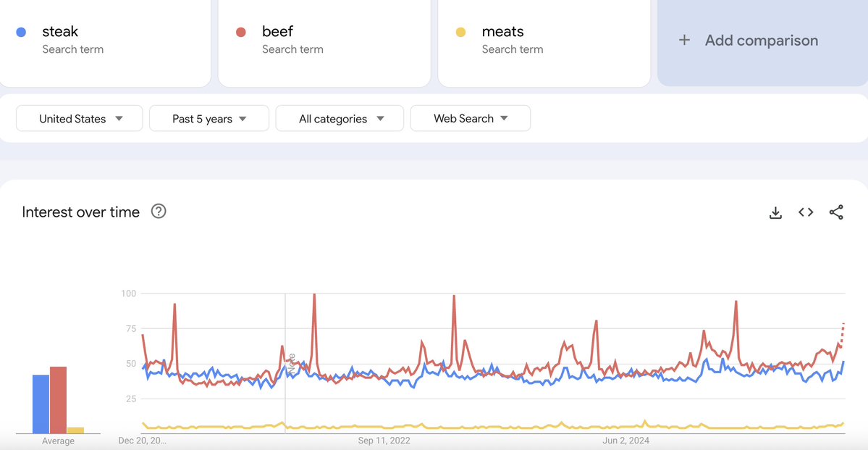This screenshot has width=868, height=450.
Task: Open the All categories dropdown
Action: click(340, 119)
